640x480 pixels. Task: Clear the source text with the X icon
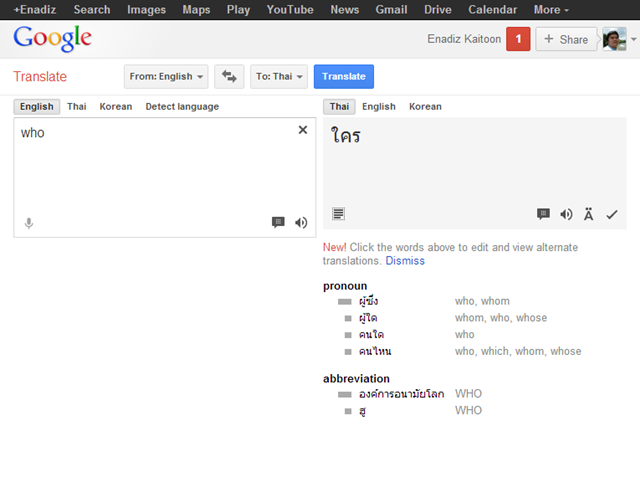click(303, 130)
